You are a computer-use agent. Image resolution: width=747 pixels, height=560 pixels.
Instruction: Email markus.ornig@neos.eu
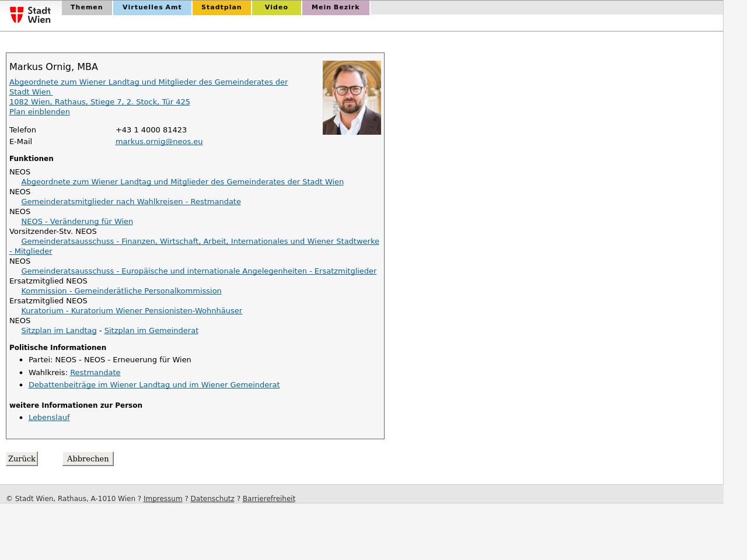(159, 141)
